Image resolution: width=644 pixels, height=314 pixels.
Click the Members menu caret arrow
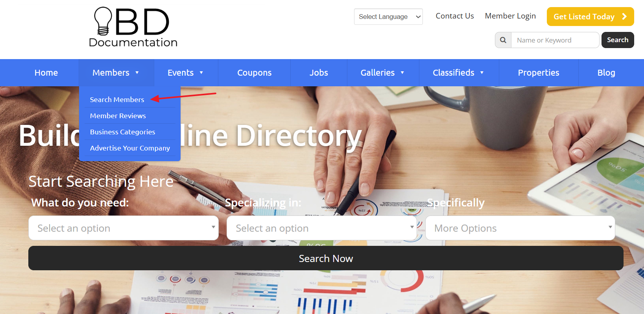(x=137, y=73)
